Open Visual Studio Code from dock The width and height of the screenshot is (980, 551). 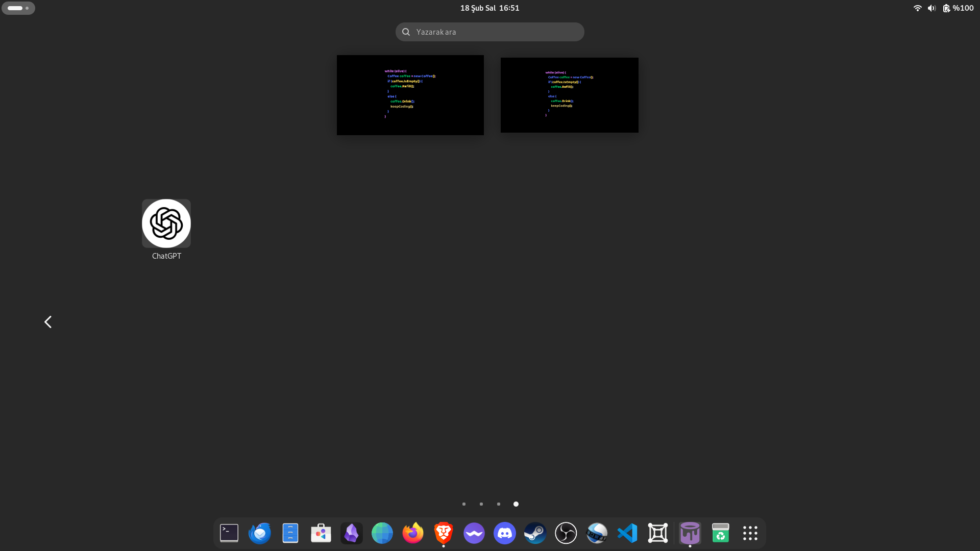click(x=627, y=533)
